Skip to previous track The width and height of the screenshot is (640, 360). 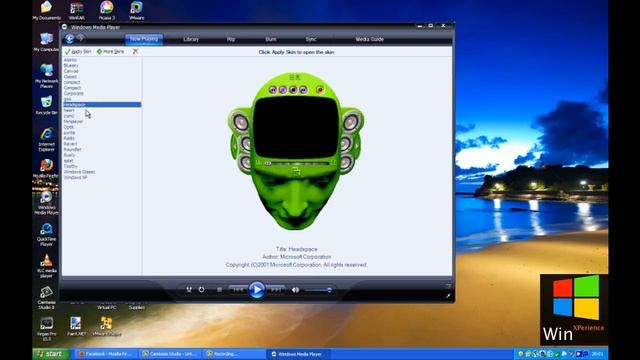tap(238, 290)
